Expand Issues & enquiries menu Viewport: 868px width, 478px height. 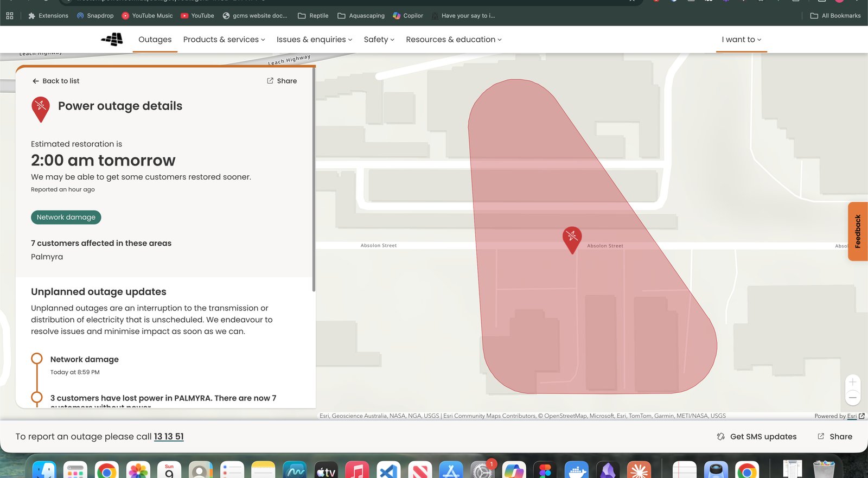point(315,40)
